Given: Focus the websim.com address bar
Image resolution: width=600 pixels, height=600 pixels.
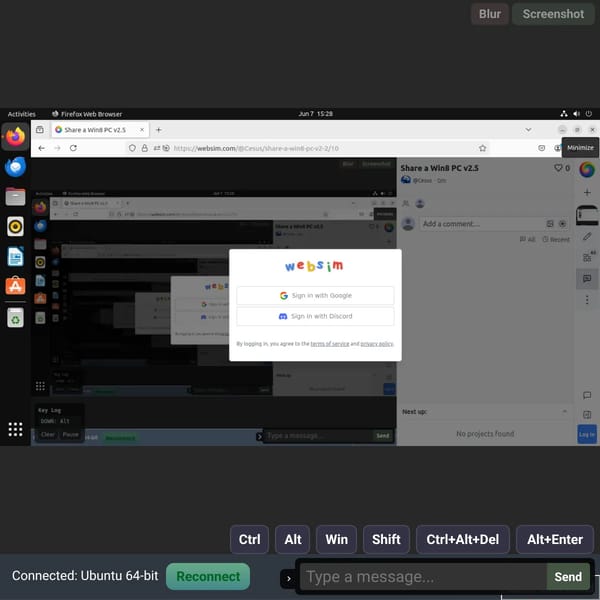Looking at the screenshot, I should pos(308,148).
